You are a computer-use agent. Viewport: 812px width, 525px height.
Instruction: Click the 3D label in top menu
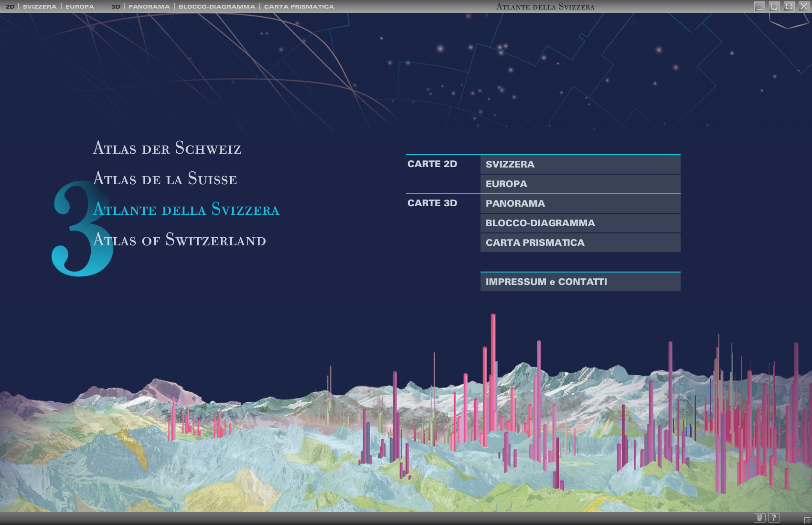point(116,7)
